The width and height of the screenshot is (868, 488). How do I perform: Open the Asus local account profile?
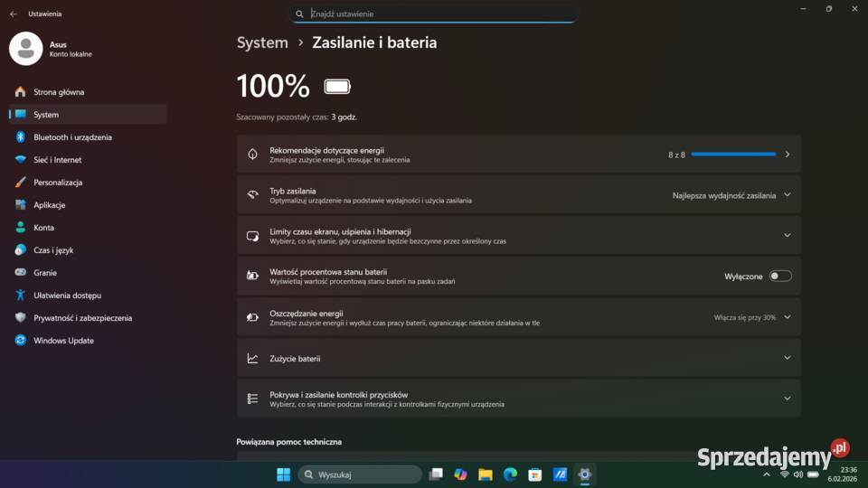click(51, 49)
